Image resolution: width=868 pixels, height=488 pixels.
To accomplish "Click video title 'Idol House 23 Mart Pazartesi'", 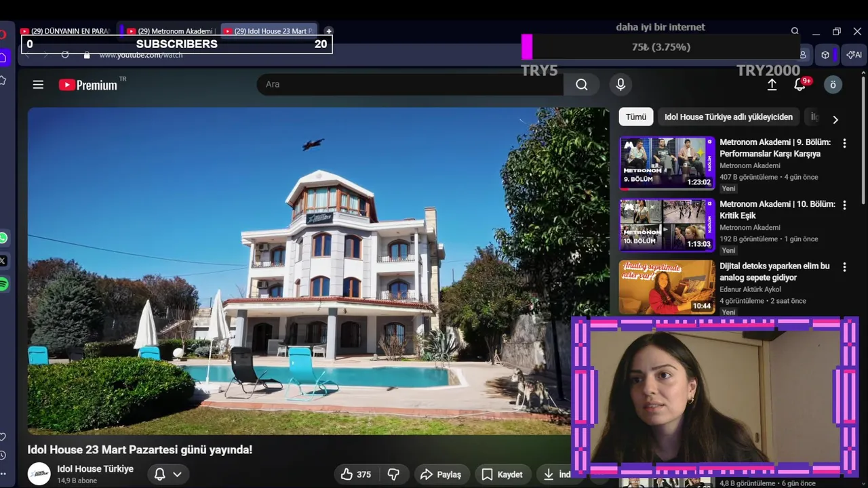I will coord(140,449).
